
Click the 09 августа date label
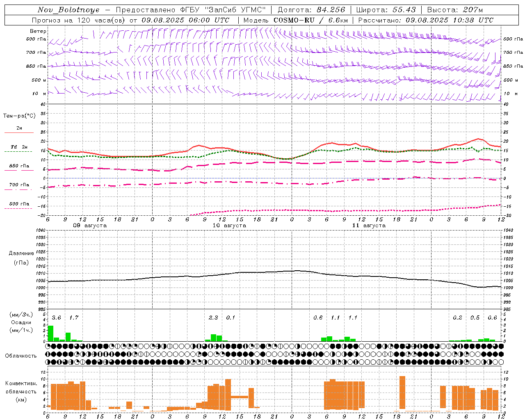tap(90, 226)
